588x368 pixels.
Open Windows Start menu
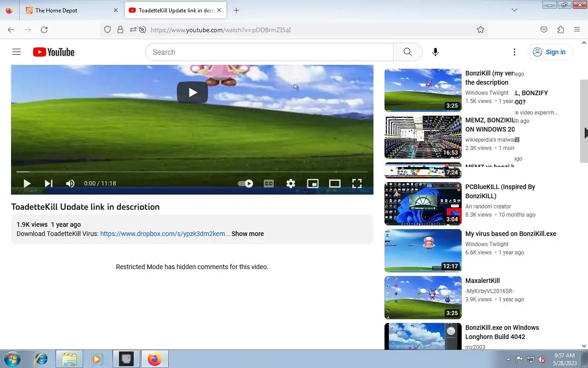[11, 359]
